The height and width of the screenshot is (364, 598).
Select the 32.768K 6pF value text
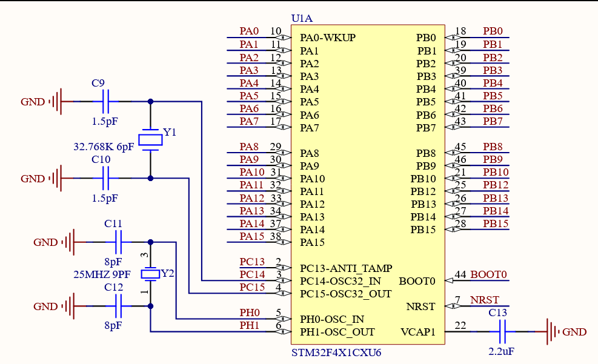[104, 147]
